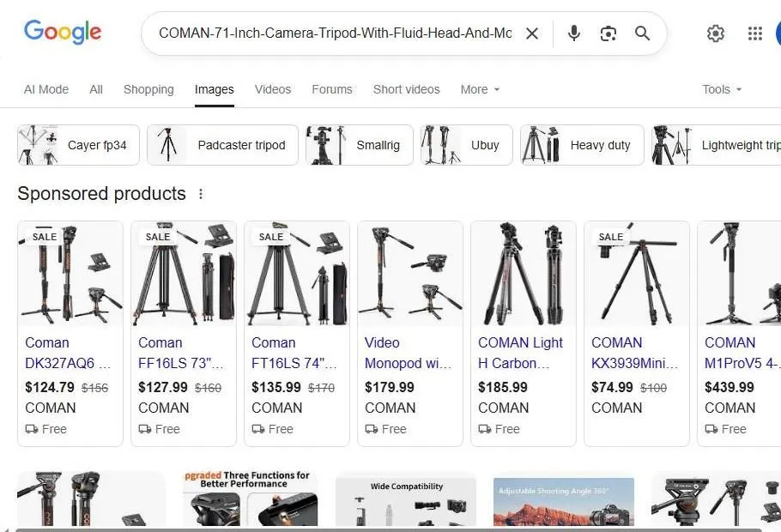Open the Three Functions for Better Performance image
Image resolution: width=781 pixels, height=532 pixels.
coord(251,499)
